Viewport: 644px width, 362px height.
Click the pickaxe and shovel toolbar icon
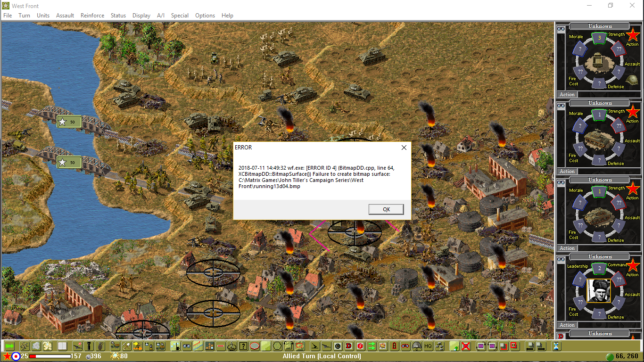pos(126,346)
